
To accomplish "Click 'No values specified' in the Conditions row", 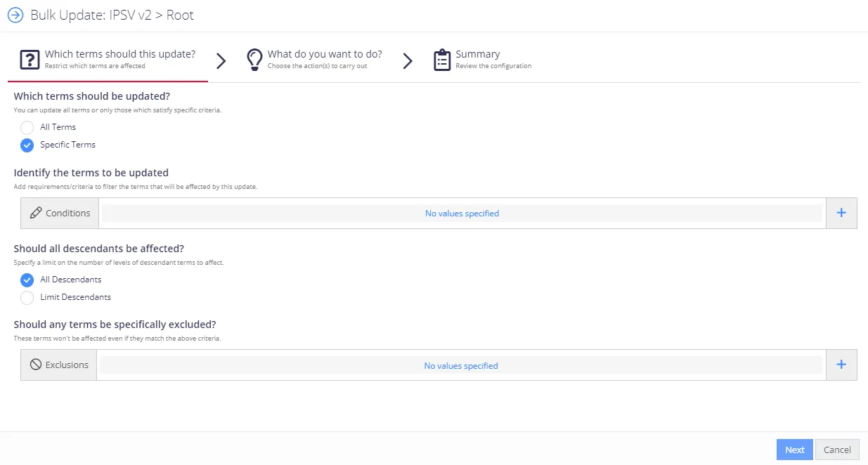I will (x=462, y=214).
